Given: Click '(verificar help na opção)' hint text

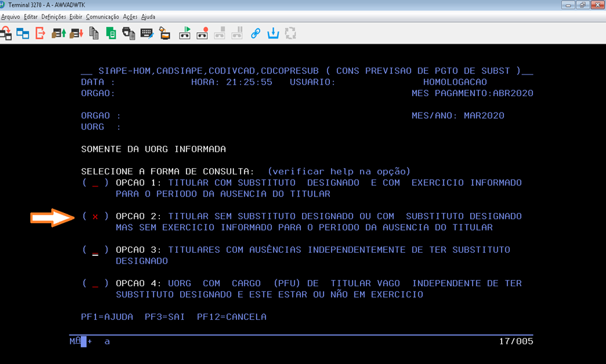Looking at the screenshot, I should [339, 171].
